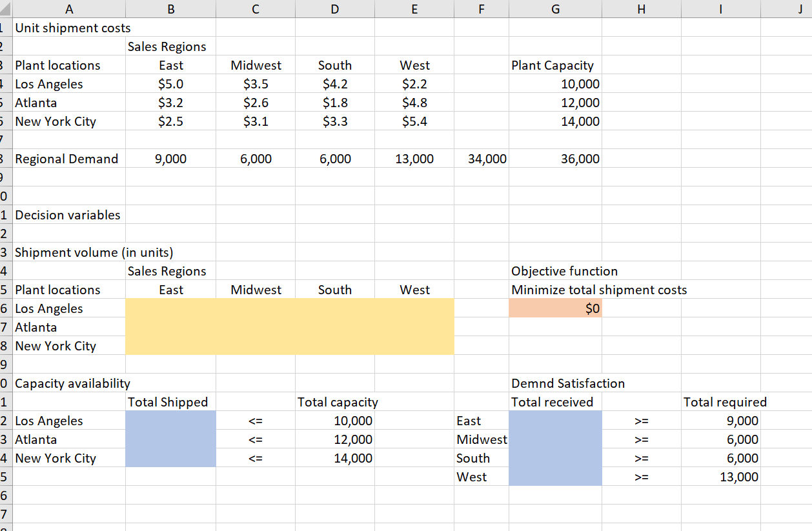Select the $3.3 cost cell
The width and height of the screenshot is (812, 531).
(x=334, y=122)
